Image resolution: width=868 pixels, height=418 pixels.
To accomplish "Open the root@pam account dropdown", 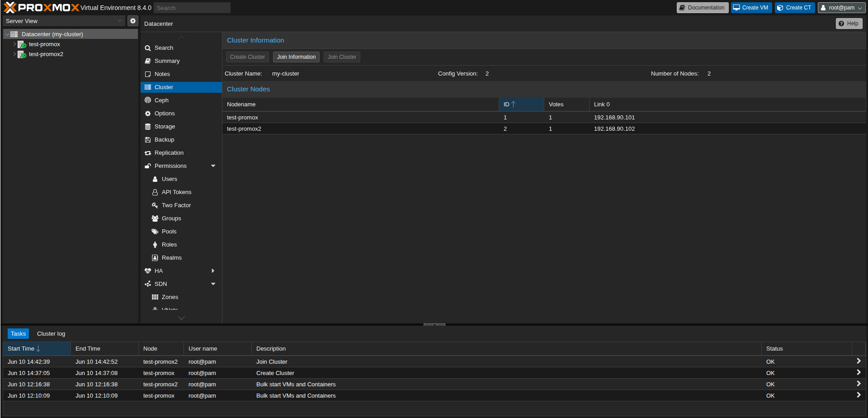I will point(840,8).
